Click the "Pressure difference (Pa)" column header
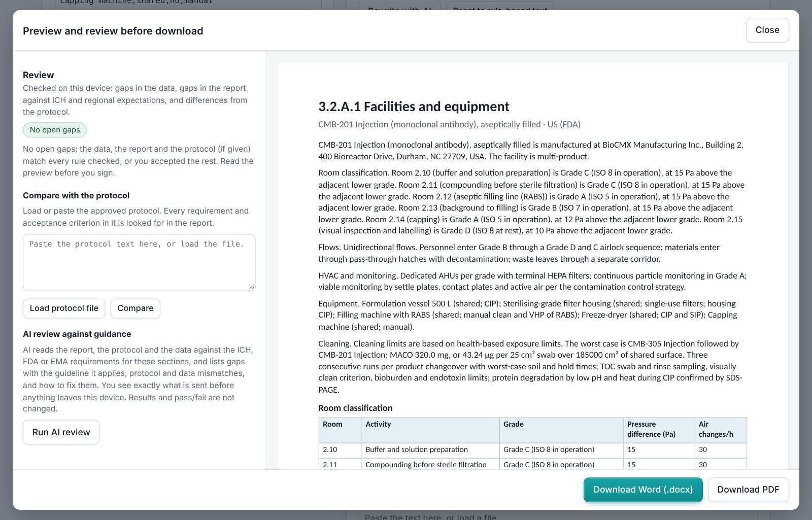812x520 pixels. pyautogui.click(x=659, y=430)
